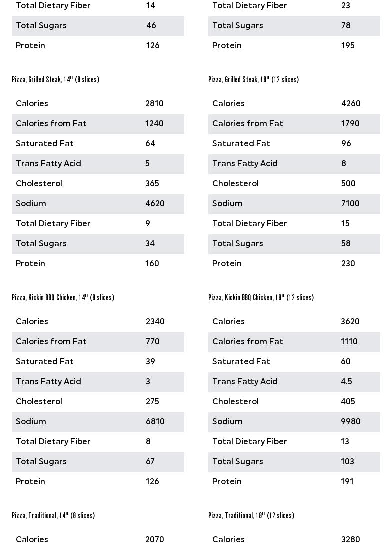Select the 6810 sodium value for Kickin BBQ Chicken
The width and height of the screenshot is (392, 543).
(155, 422)
